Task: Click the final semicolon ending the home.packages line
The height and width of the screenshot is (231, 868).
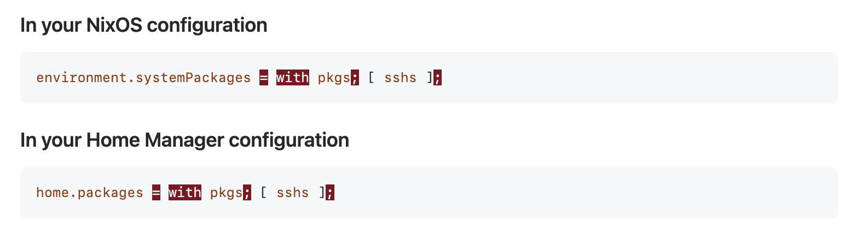Action: pyautogui.click(x=330, y=193)
